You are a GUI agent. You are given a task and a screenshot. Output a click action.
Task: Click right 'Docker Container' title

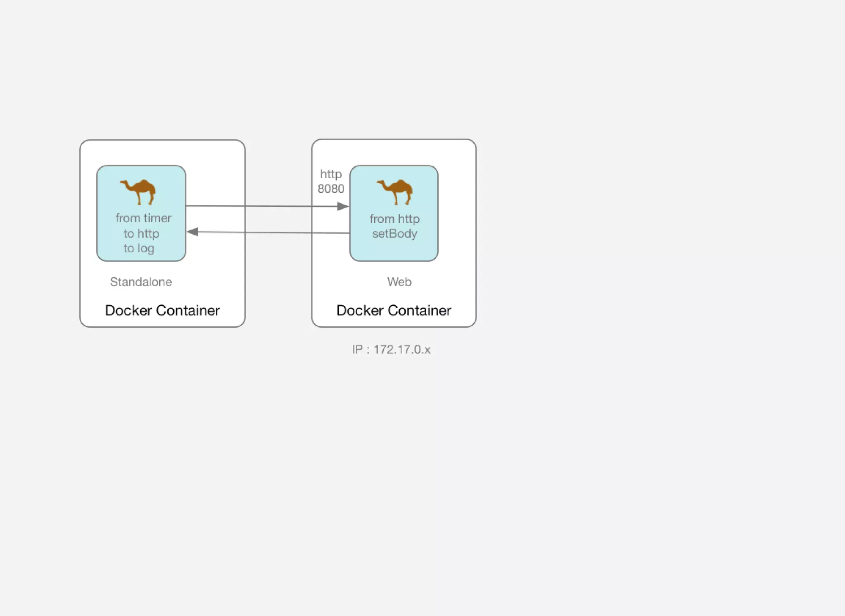point(394,310)
